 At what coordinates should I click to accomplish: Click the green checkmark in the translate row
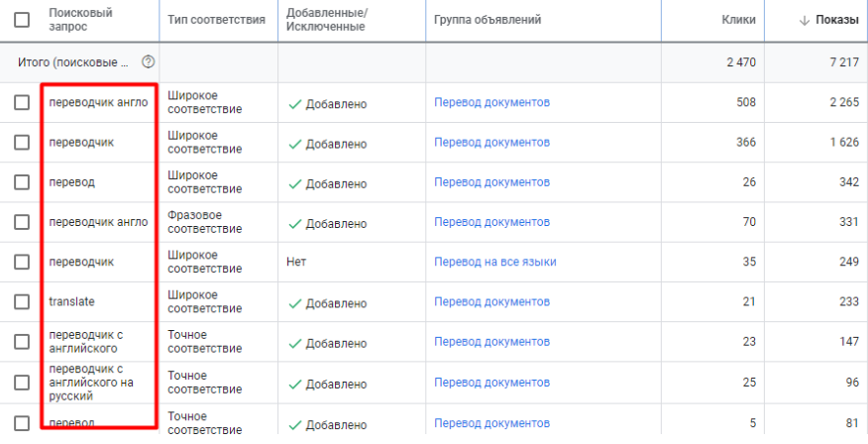click(294, 302)
